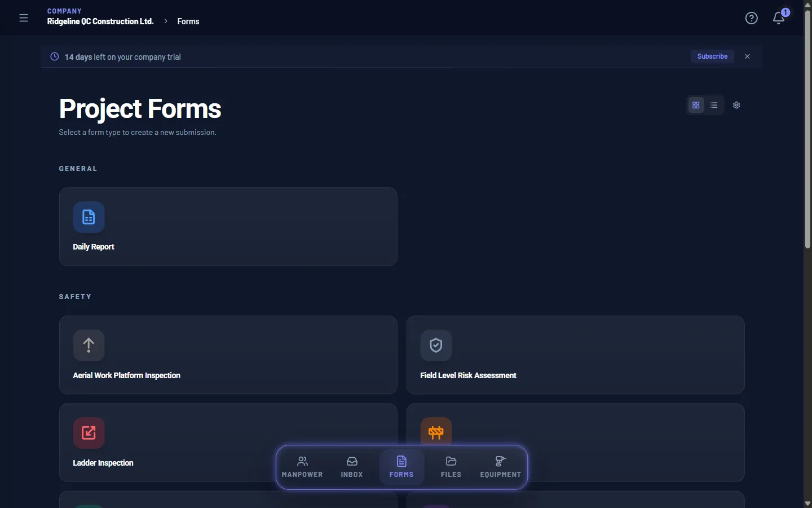Click the Daily Report document icon
The image size is (812, 508).
(x=89, y=217)
